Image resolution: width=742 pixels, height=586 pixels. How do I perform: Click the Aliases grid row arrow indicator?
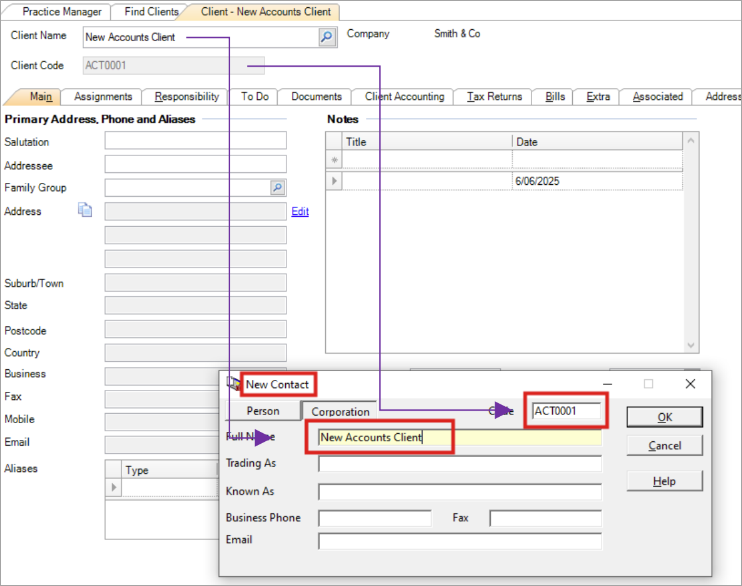(113, 488)
